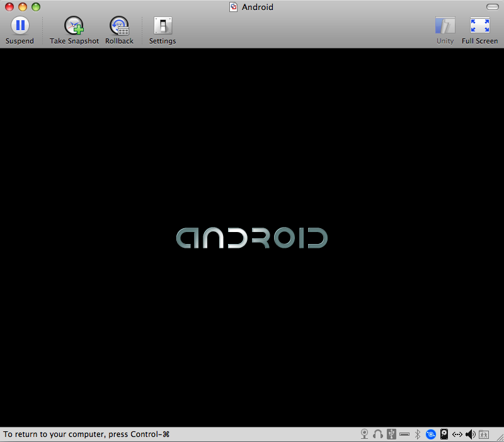Click the hard disk status icon
Screen dimensions: 504x442
(x=444, y=434)
